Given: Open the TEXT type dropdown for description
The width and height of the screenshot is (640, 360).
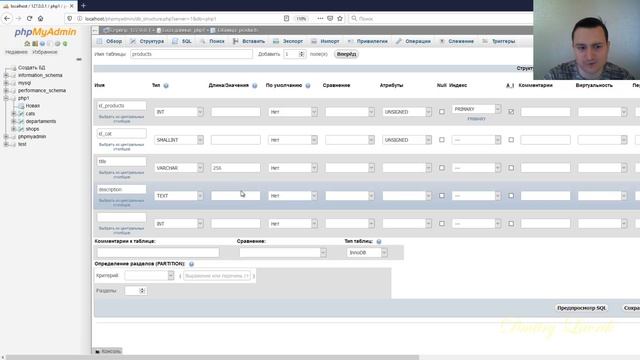Looking at the screenshot, I should coord(178,196).
